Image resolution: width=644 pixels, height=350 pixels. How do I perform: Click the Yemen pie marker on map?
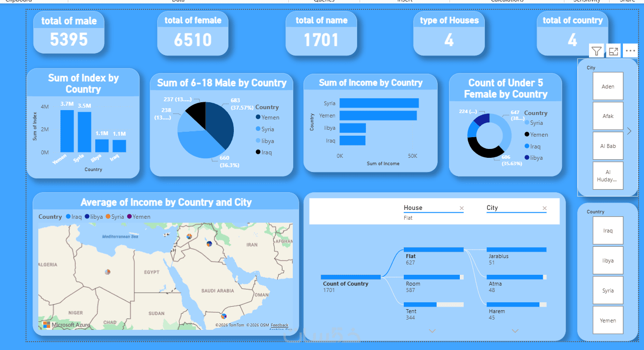click(224, 316)
